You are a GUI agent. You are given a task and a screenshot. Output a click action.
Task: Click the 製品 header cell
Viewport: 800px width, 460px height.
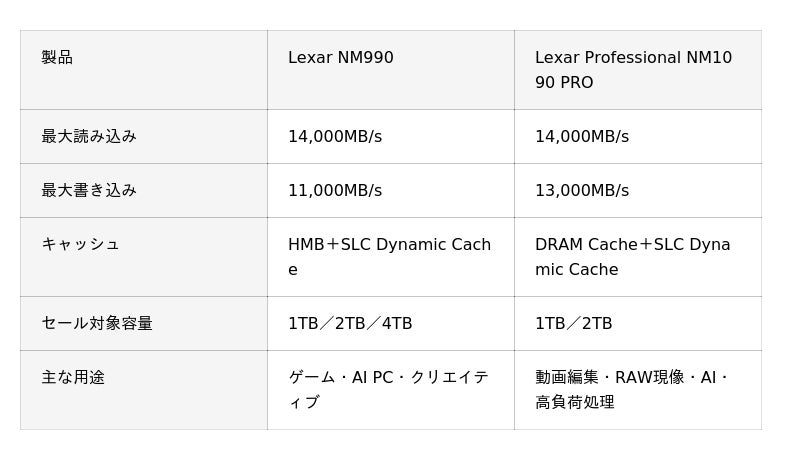143,70
